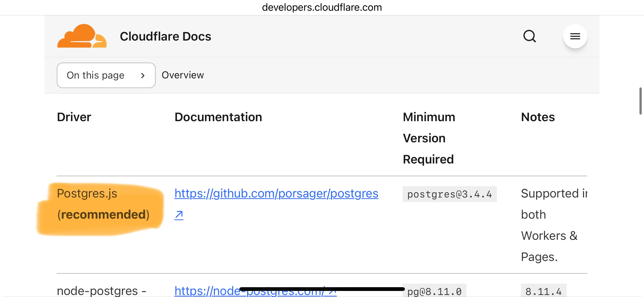
Task: Click external link arrow under the GitHub URL
Action: click(179, 215)
